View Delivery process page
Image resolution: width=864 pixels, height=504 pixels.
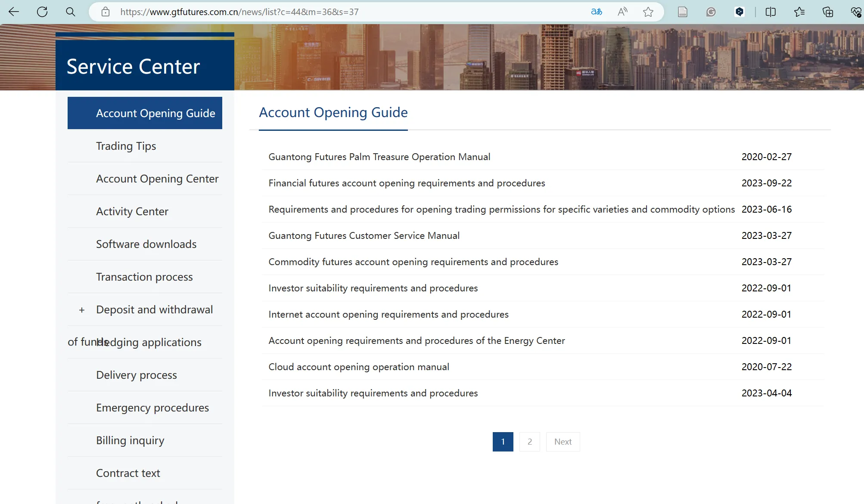coord(137,375)
